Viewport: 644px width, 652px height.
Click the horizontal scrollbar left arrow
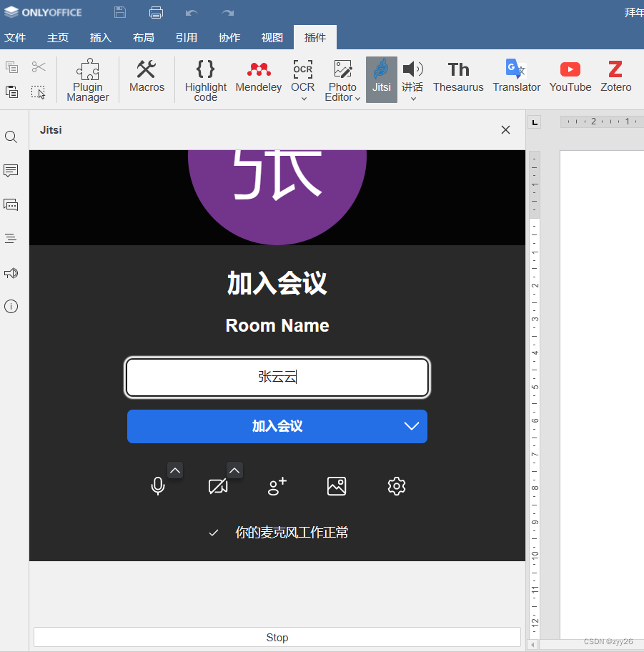click(x=532, y=645)
